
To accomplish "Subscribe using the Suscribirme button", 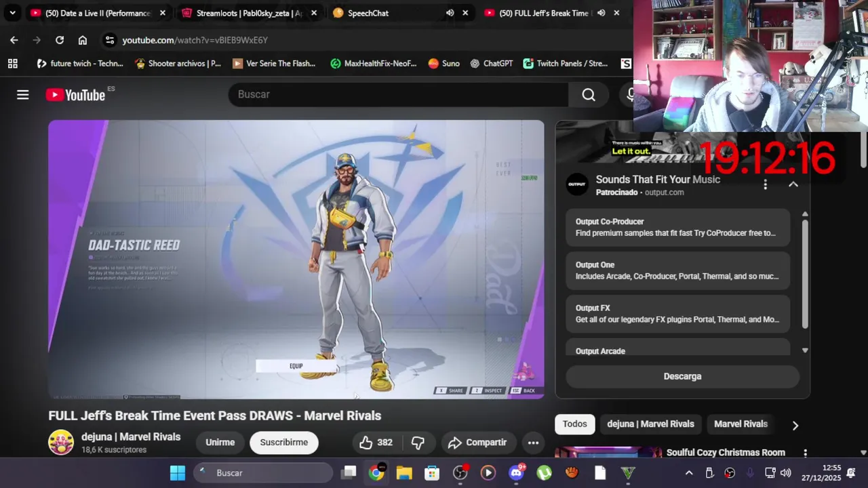I will (x=284, y=443).
